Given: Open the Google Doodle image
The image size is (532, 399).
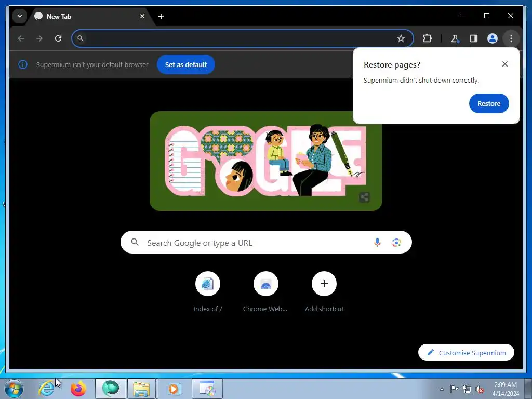Looking at the screenshot, I should [265, 161].
